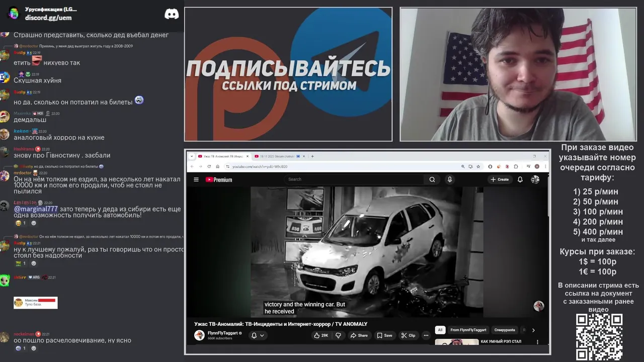Open a new browser tab with the plus
This screenshot has width=644, height=362.
[x=312, y=156]
